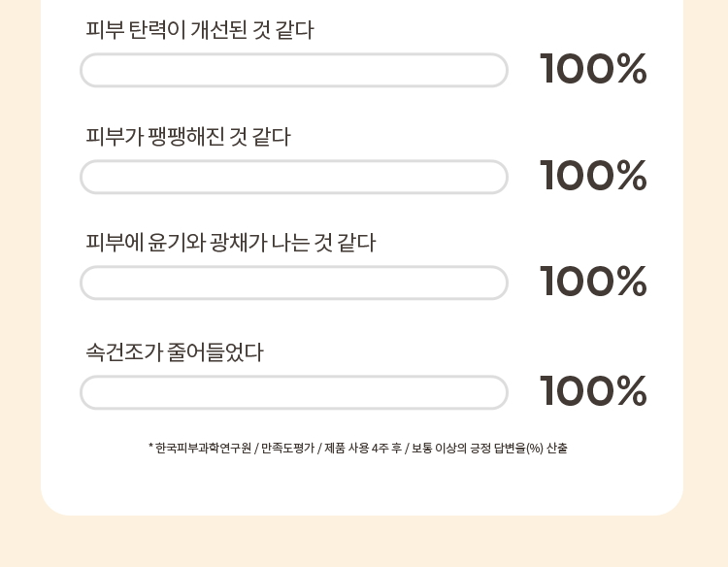728x567 pixels.
Task: Click '만족도평가' in the footnote
Action: tap(286, 449)
